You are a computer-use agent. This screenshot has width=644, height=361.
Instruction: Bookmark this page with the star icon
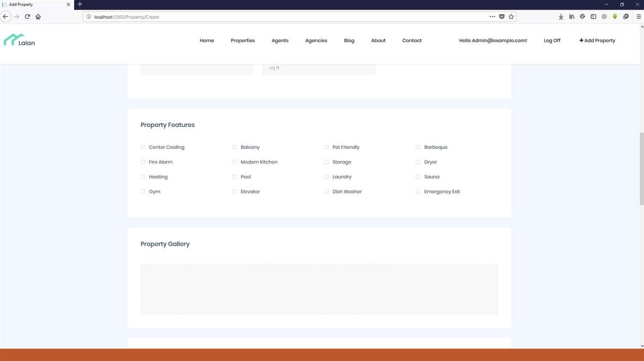tap(511, 16)
